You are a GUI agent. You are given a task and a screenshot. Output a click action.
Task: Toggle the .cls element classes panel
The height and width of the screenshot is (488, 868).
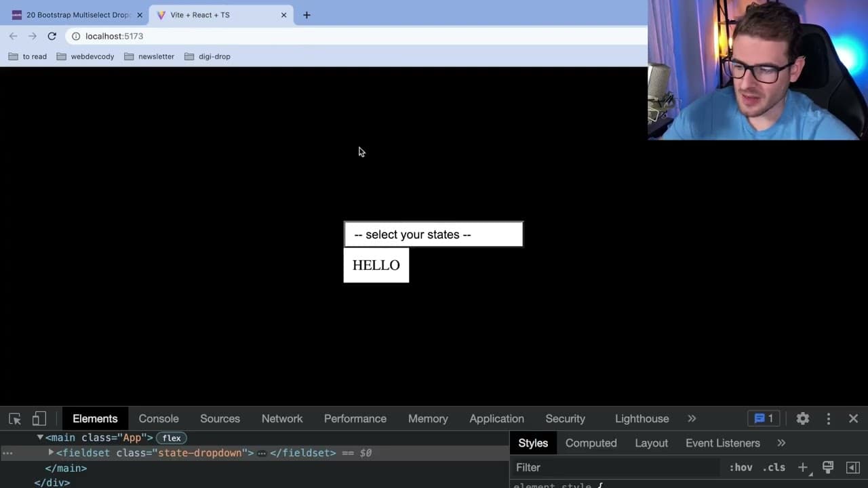pos(774,467)
